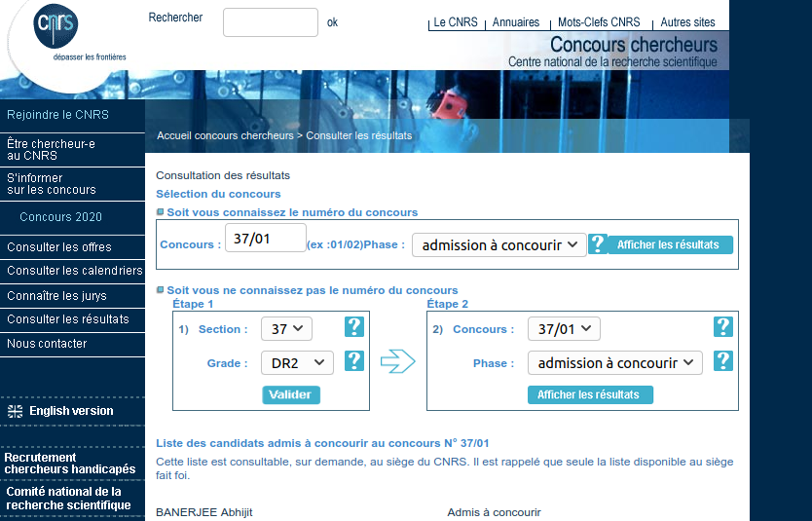Open Recrutement chercheurs handicapés link
The width and height of the screenshot is (812, 521).
coord(70,464)
